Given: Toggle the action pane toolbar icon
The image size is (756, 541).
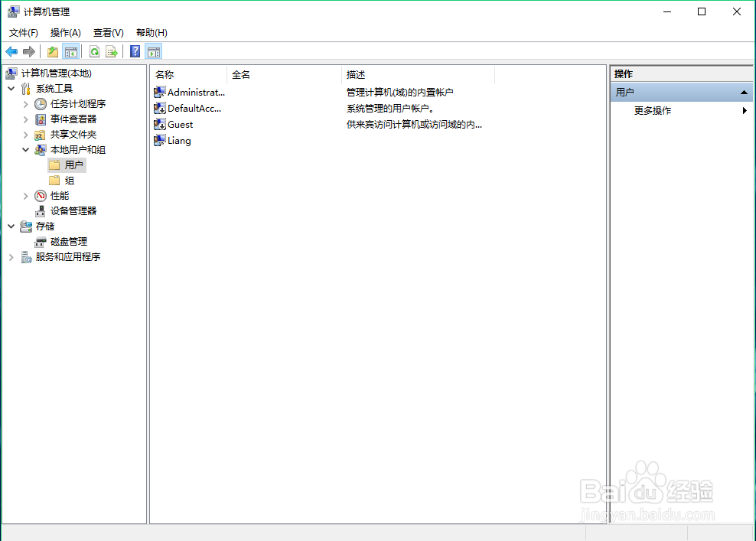Looking at the screenshot, I should click(x=154, y=51).
